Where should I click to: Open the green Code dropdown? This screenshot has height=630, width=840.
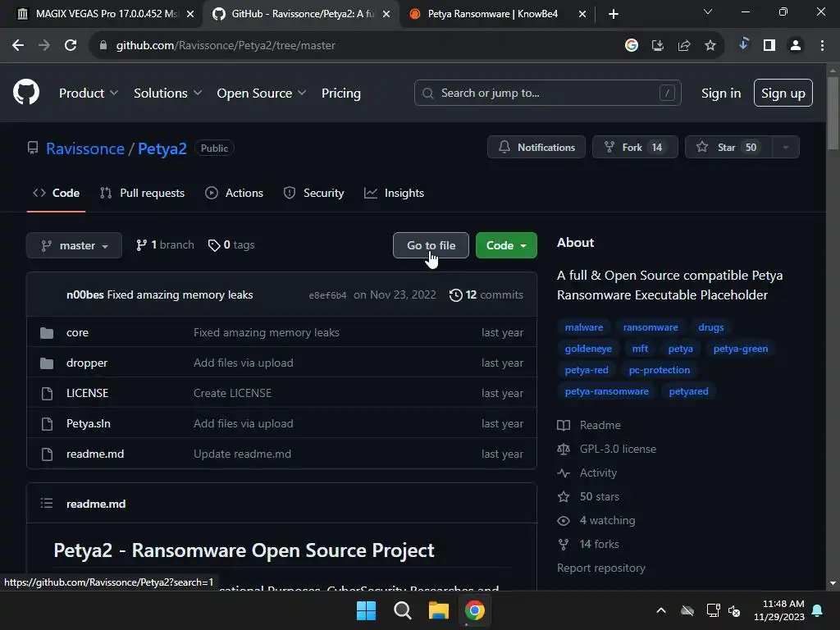point(506,245)
